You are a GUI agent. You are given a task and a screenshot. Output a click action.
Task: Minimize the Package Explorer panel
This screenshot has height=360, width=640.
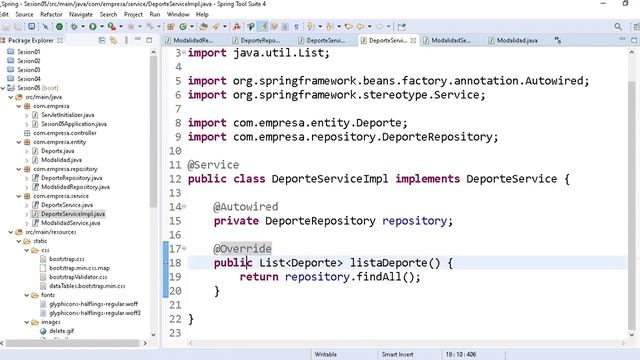click(x=138, y=40)
